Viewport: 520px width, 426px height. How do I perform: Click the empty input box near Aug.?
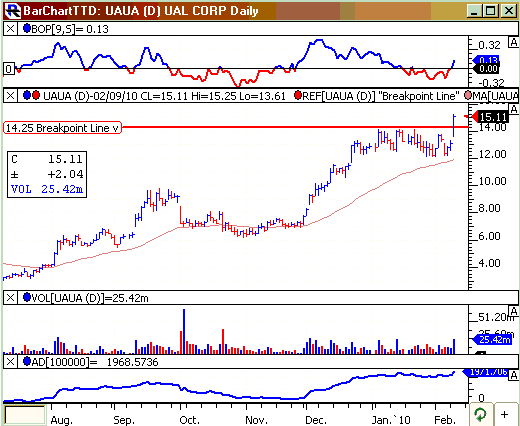pyautogui.click(x=25, y=415)
